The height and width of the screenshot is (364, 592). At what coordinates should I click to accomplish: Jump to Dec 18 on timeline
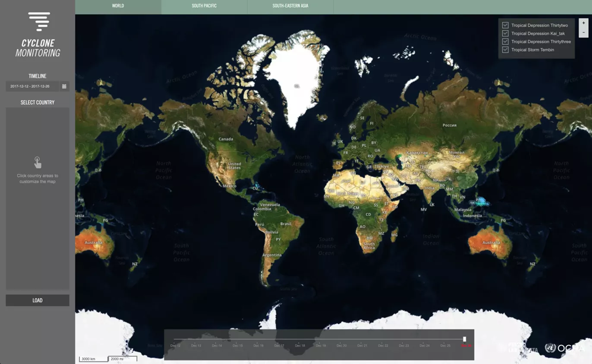click(300, 346)
